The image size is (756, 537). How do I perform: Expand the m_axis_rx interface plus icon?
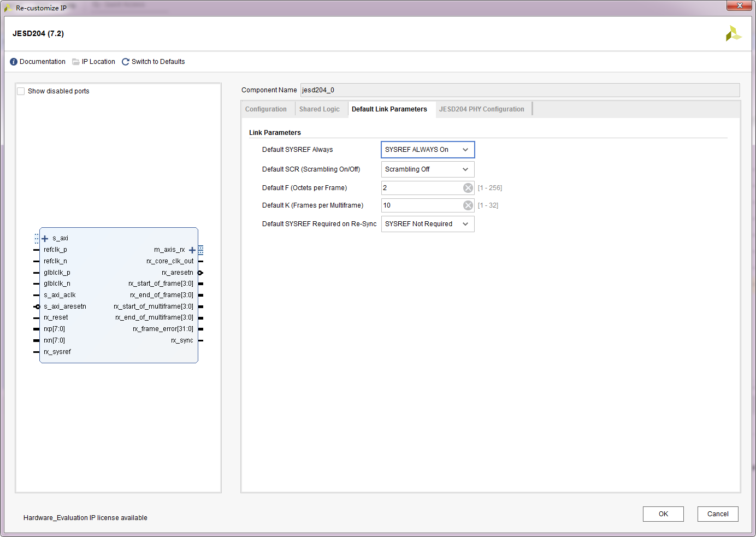(192, 250)
